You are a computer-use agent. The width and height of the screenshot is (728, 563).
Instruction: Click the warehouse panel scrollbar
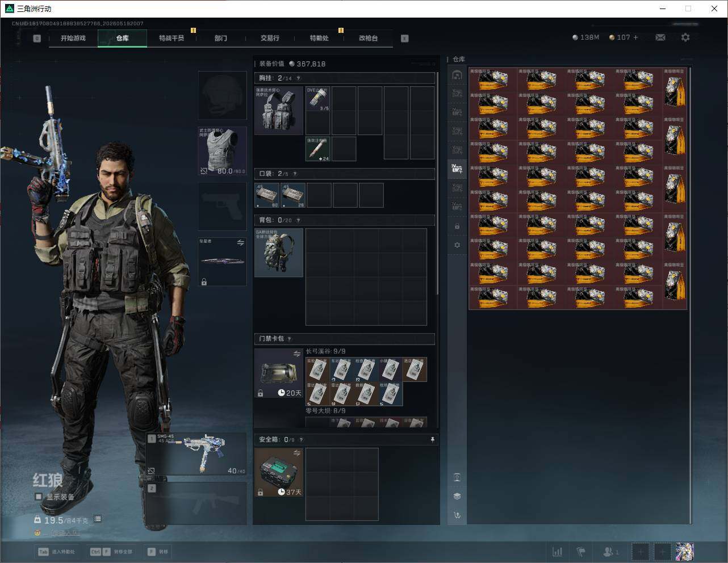[x=691, y=295]
